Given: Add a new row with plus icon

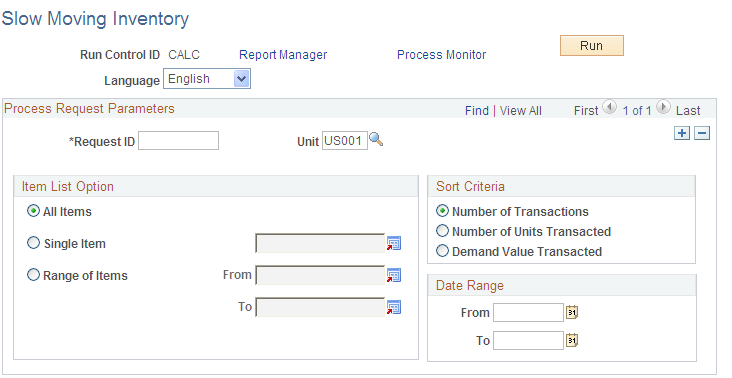Looking at the screenshot, I should pyautogui.click(x=682, y=133).
